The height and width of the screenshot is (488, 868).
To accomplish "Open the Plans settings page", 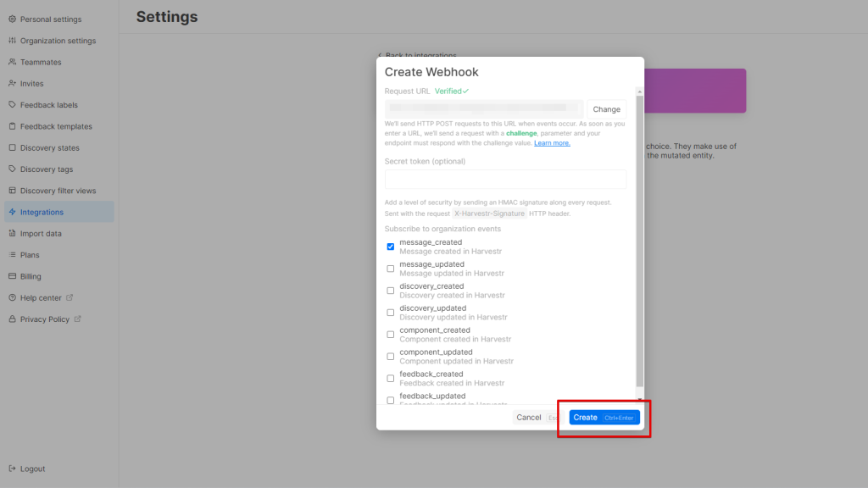I will [x=30, y=255].
